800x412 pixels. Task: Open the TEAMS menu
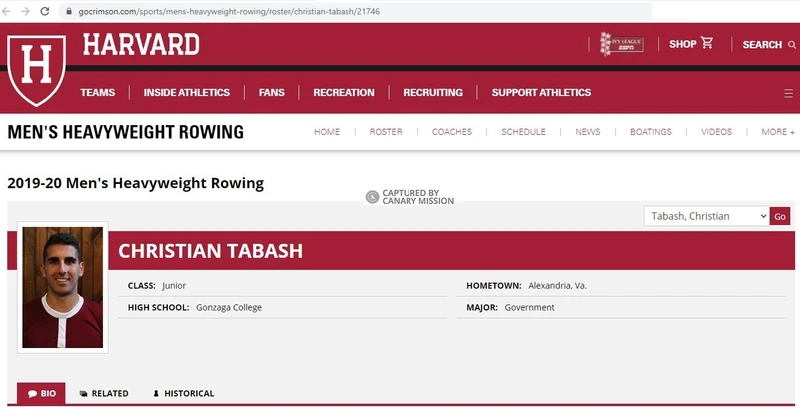(x=97, y=92)
